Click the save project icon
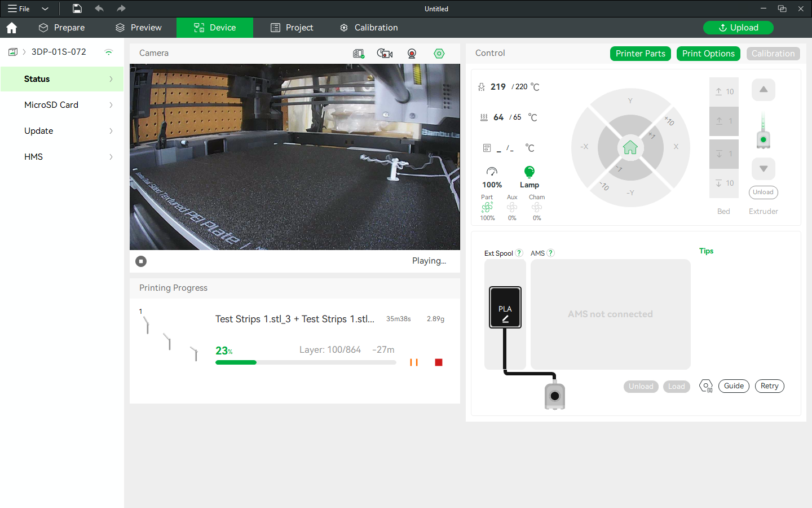Screen dimensions: 812x508 click(x=77, y=8)
